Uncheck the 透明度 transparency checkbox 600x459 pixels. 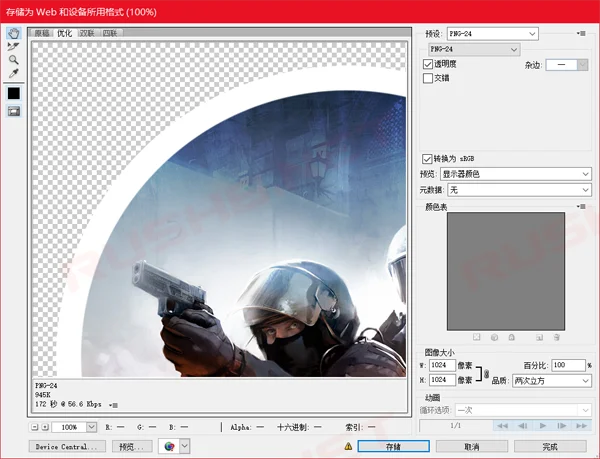[428, 64]
